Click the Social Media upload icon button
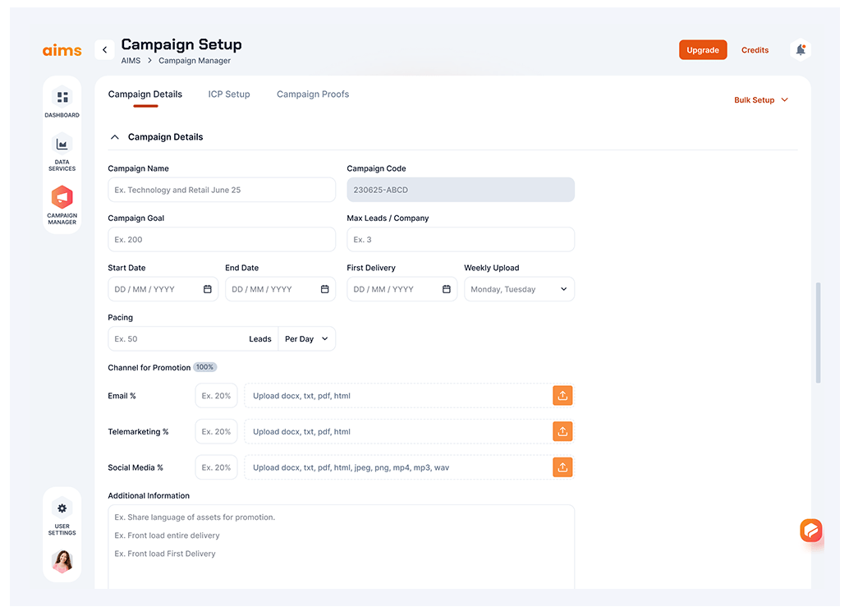This screenshot has width=849, height=616. [x=562, y=467]
